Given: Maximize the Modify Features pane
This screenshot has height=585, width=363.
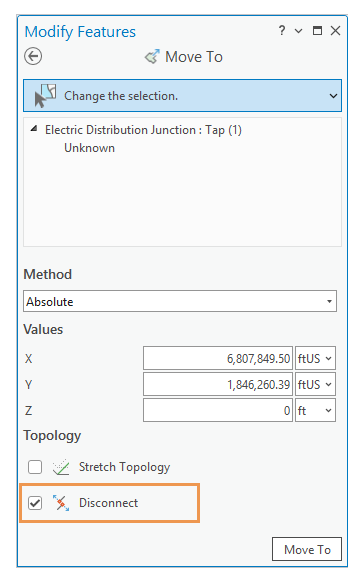Looking at the screenshot, I should click(x=317, y=31).
